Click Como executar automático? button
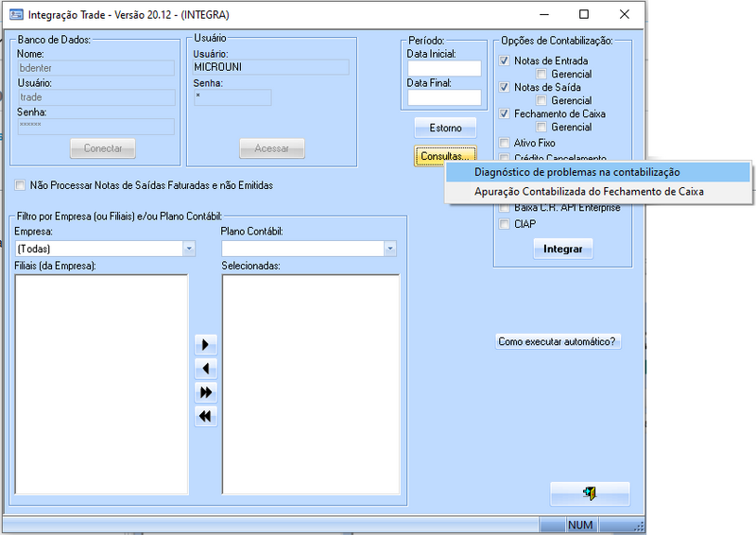Screen dimensions: 756x535 point(558,341)
